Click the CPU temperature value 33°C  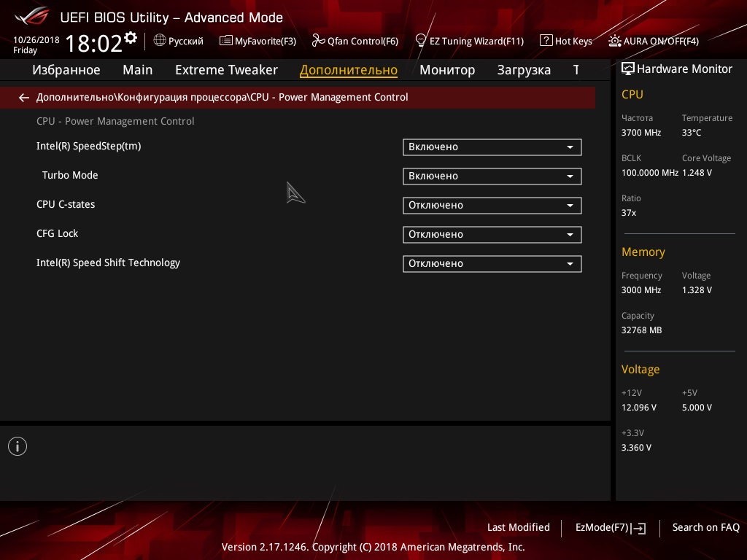(x=692, y=133)
